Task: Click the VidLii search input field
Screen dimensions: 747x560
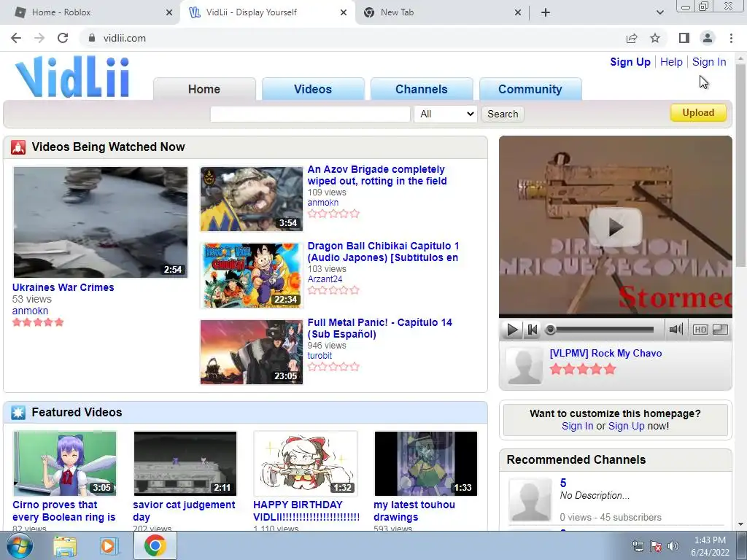Action: 310,114
